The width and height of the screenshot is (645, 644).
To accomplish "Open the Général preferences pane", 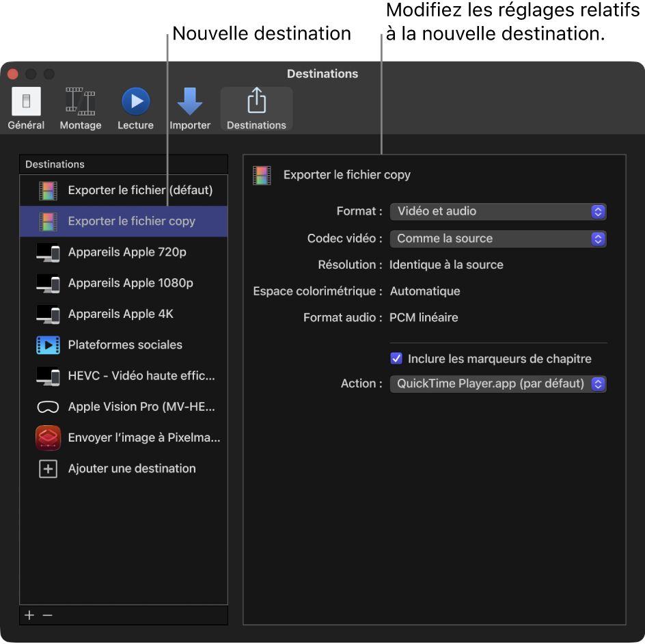I will tap(26, 109).
